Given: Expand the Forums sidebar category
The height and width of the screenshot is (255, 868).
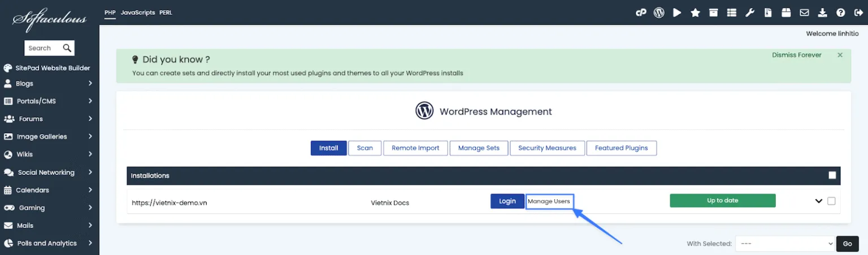Looking at the screenshot, I should tap(90, 119).
